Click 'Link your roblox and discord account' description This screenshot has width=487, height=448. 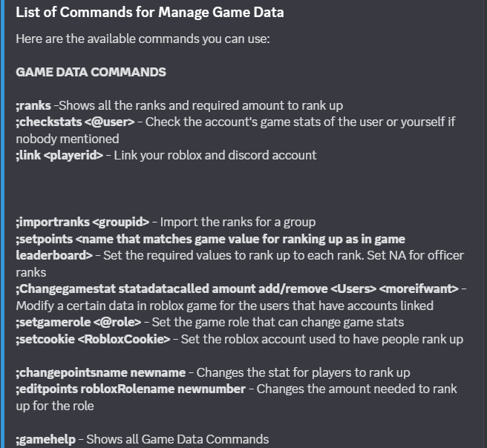(215, 156)
